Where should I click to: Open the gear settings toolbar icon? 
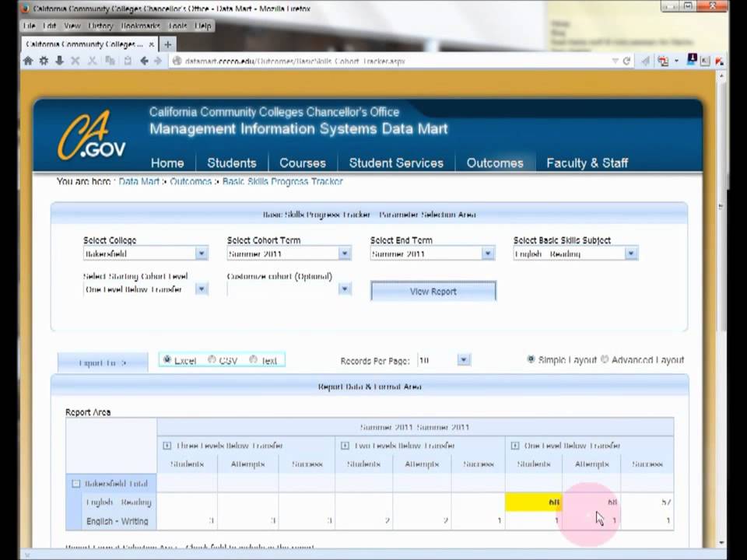(44, 61)
